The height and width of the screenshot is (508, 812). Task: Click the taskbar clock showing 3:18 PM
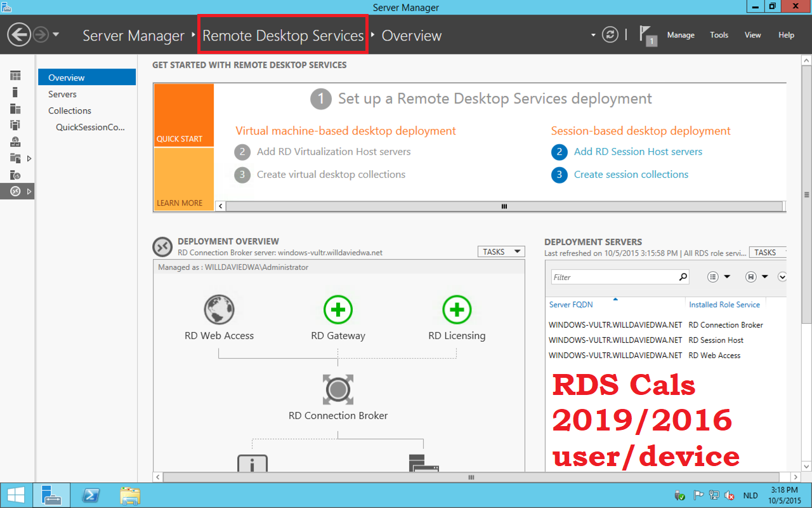pos(785,495)
